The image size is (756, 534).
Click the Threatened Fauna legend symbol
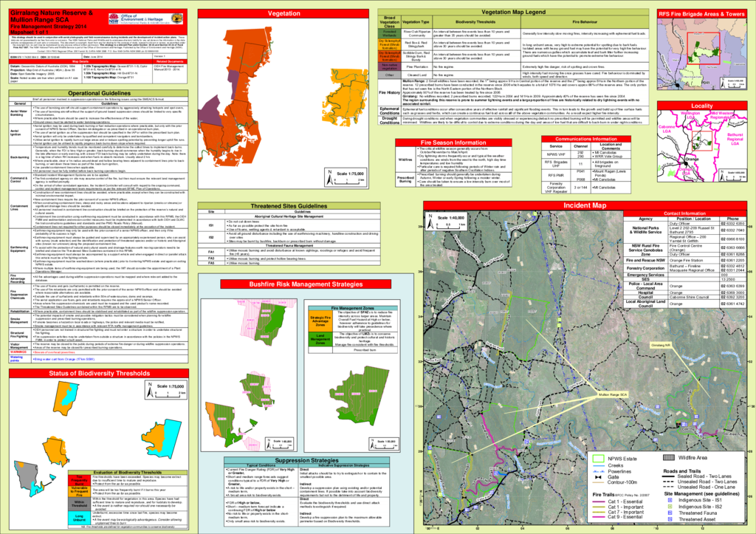click(x=670, y=513)
